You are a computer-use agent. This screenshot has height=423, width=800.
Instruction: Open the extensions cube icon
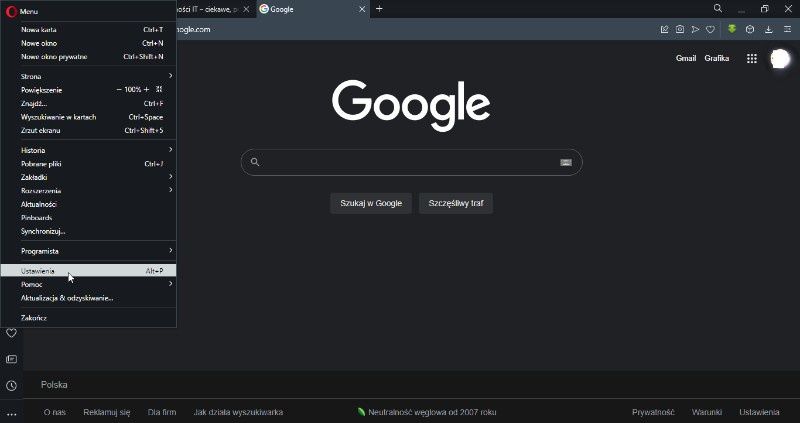coord(749,30)
